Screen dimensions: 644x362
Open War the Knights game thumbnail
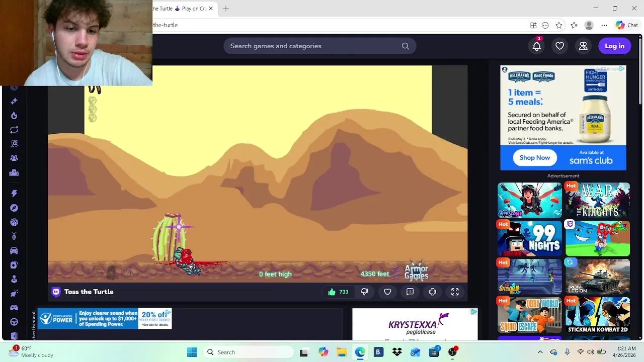coord(597,200)
